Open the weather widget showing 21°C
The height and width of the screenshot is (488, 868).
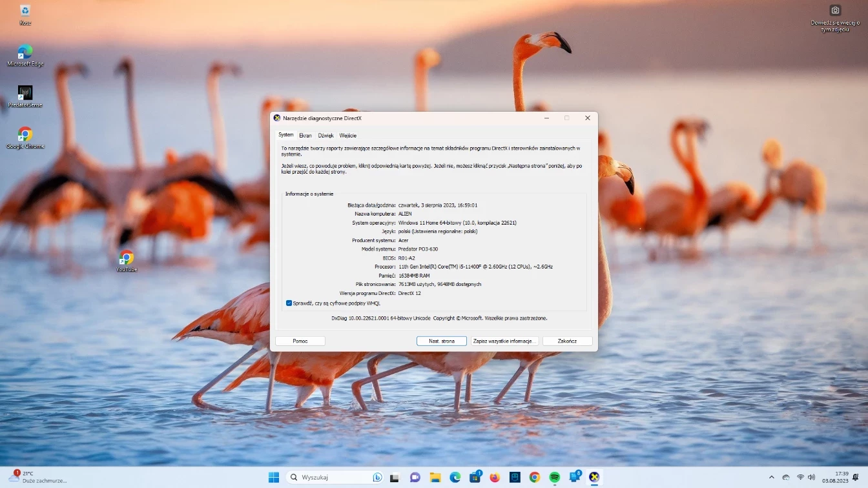(39, 477)
